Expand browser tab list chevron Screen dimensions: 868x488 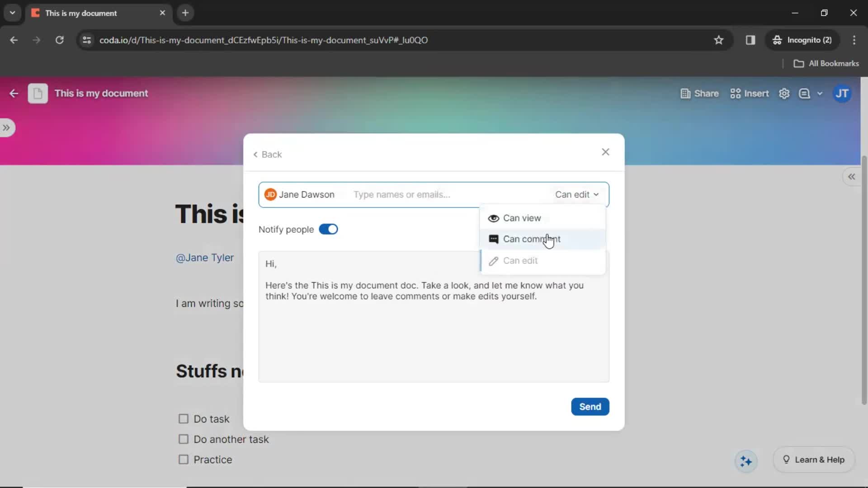pos(11,13)
